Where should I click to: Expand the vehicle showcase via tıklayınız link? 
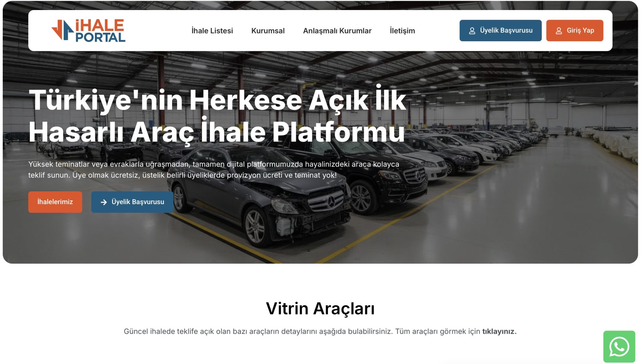click(x=499, y=331)
